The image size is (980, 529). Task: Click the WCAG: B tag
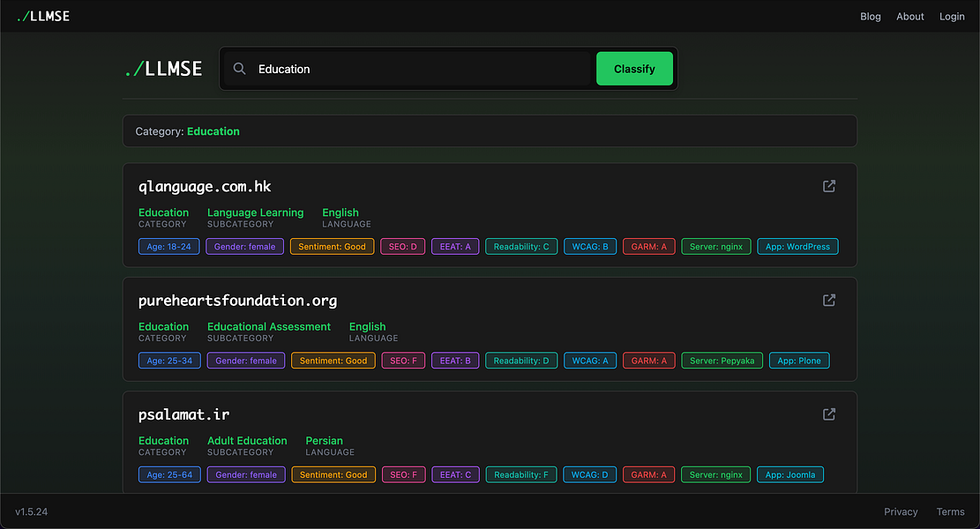590,247
